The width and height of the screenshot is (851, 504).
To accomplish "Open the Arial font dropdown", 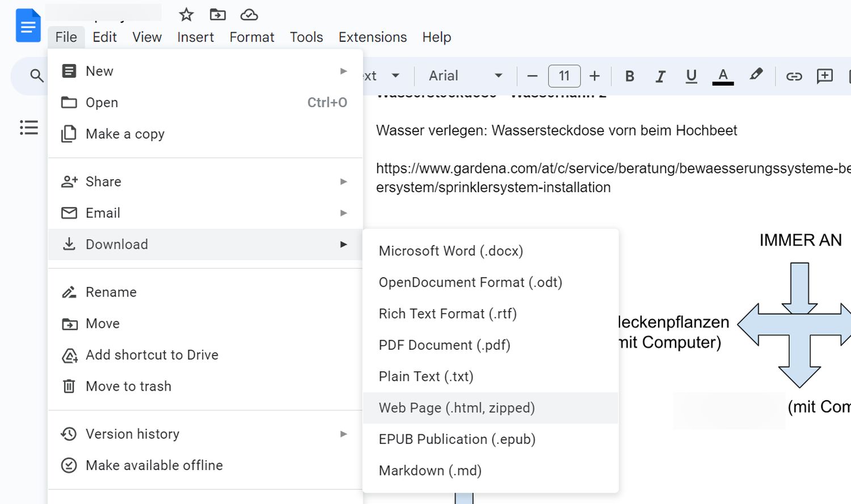I will 465,76.
